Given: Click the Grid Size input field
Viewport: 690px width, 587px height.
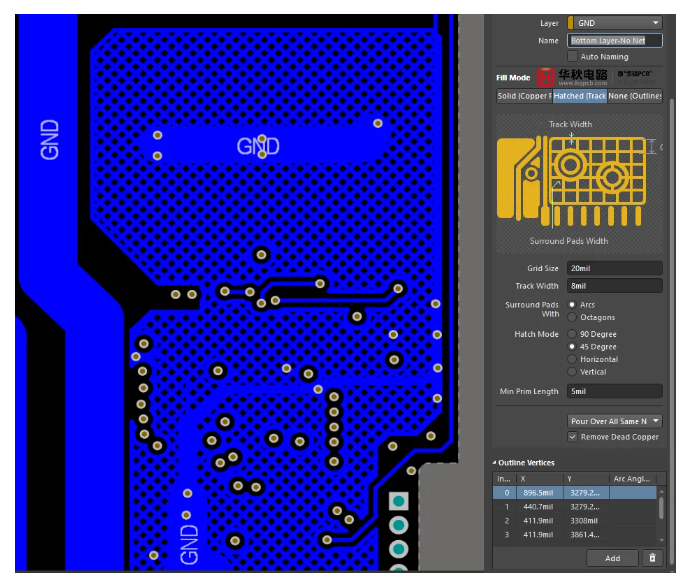Looking at the screenshot, I should (x=614, y=268).
